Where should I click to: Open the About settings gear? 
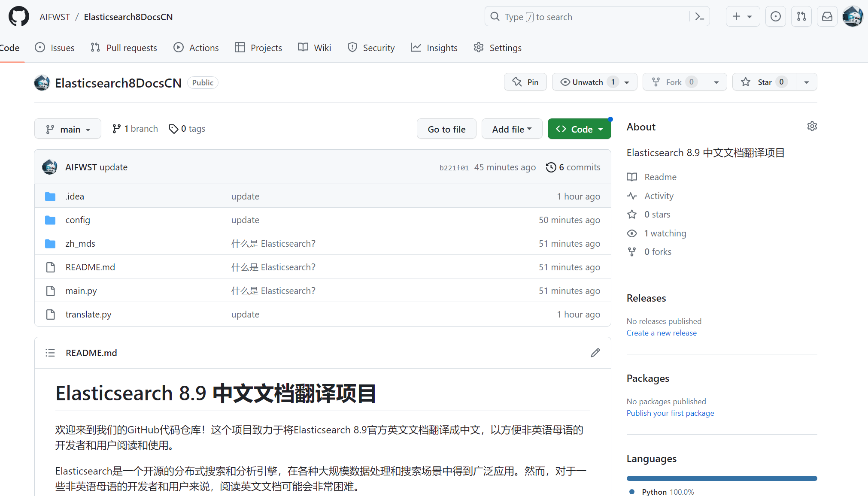tap(812, 126)
